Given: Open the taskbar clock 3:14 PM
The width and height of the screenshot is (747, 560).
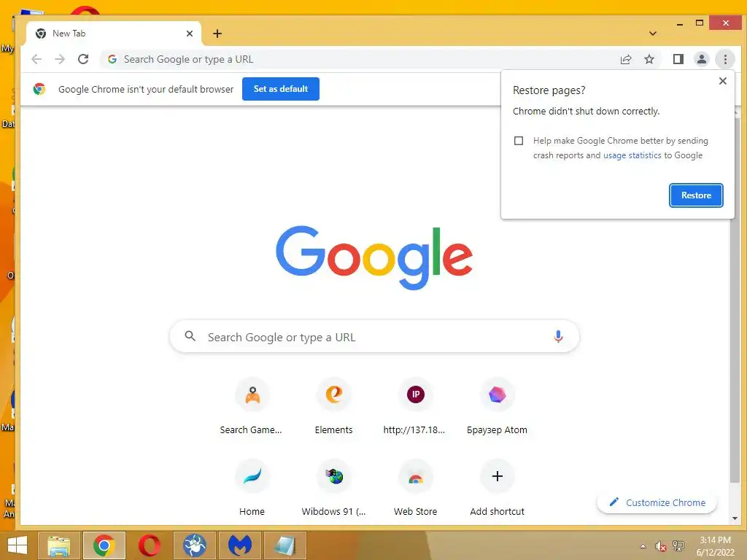Looking at the screenshot, I should 715,546.
